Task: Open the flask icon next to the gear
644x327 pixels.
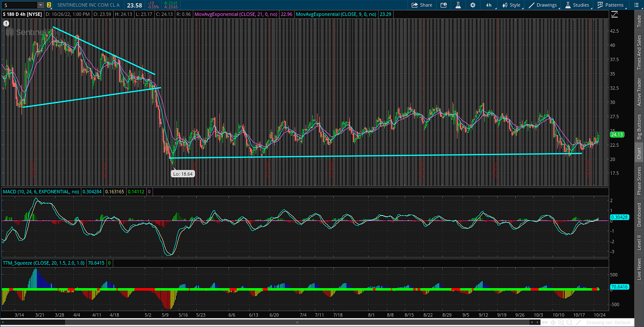Action: click(458, 5)
